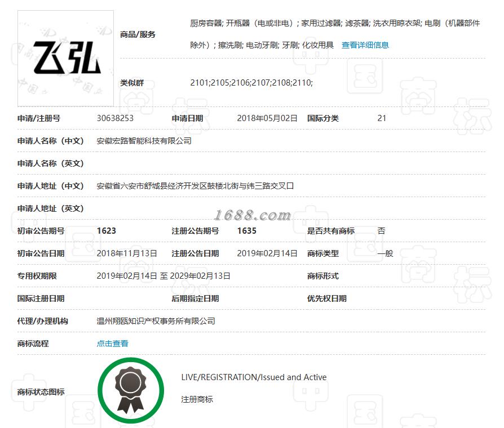Click the shared trademark value 否
504x428 pixels.
[381, 231]
